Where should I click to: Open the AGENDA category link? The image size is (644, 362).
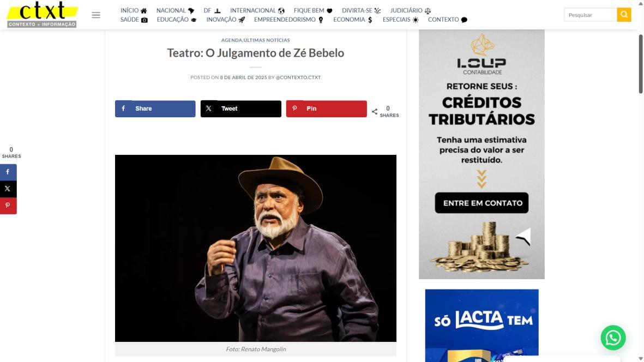point(232,40)
